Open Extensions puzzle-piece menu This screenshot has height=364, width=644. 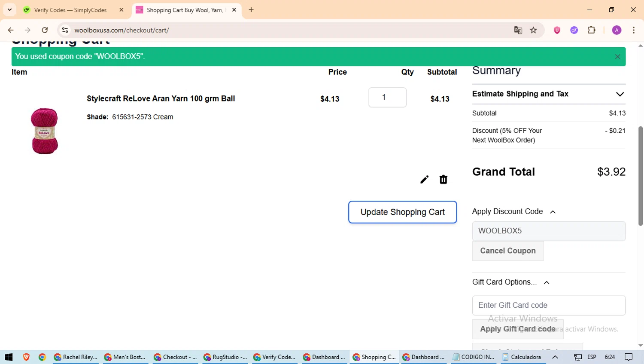coord(591,30)
